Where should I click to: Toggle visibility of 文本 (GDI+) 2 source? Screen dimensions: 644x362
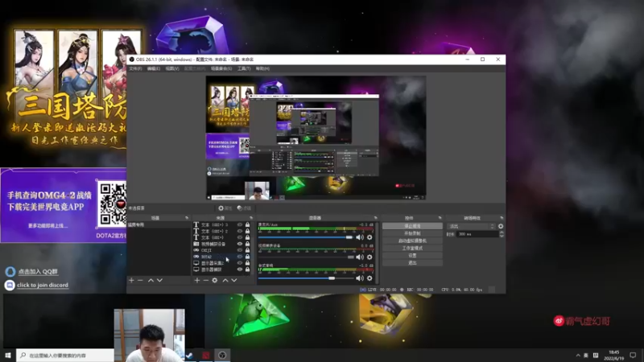pos(240,231)
